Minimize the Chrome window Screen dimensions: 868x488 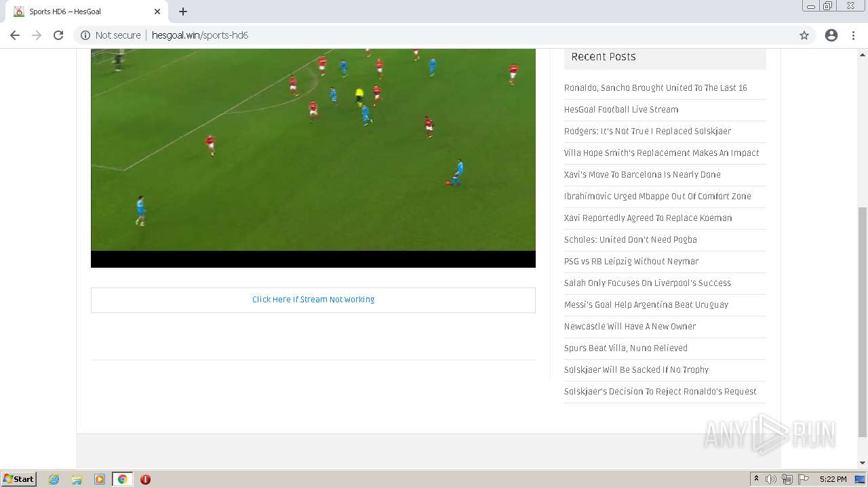click(811, 6)
